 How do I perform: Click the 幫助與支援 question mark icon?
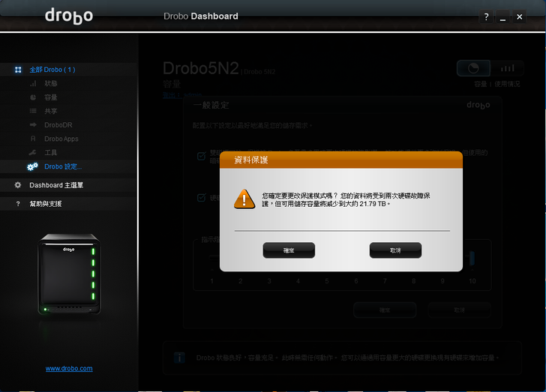18,204
